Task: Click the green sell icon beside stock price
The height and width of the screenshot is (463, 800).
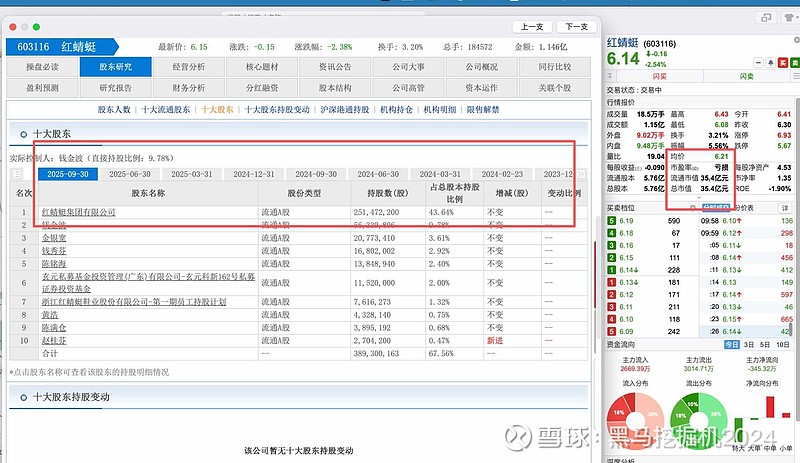Action: pos(794,63)
